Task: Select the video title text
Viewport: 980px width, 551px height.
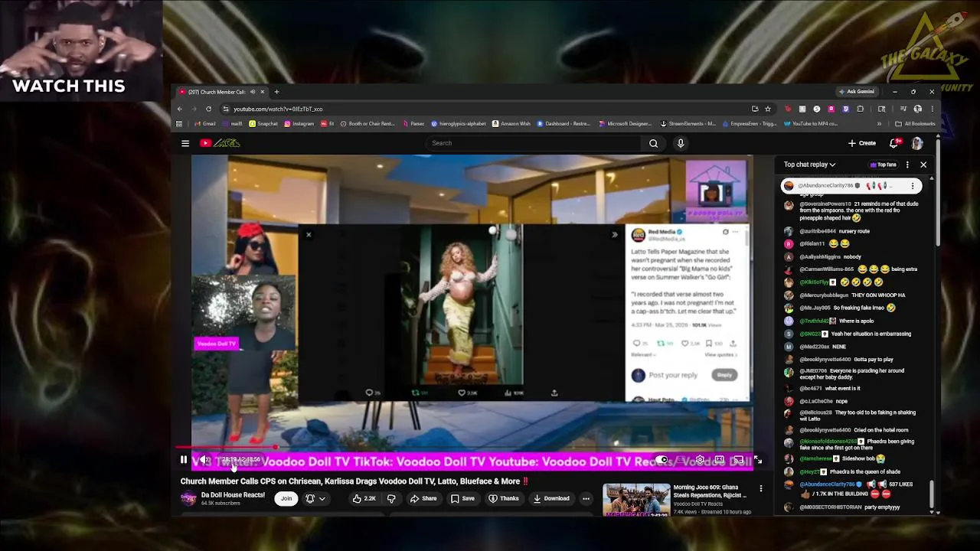Action: click(354, 481)
